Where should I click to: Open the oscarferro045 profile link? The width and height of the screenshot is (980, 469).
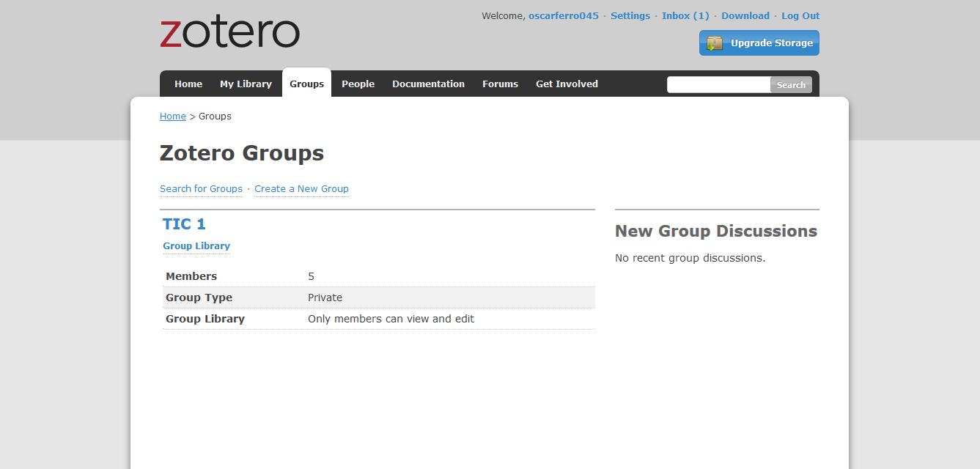click(564, 15)
